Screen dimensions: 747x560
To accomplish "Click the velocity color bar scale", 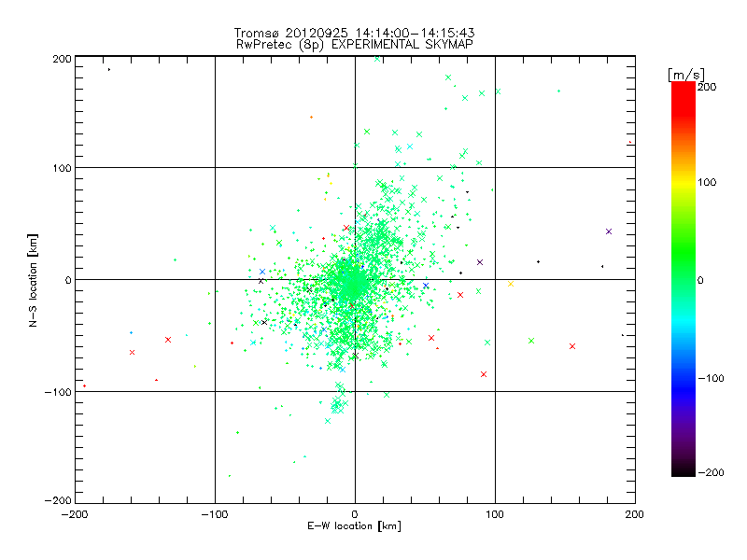I will pyautogui.click(x=684, y=278).
